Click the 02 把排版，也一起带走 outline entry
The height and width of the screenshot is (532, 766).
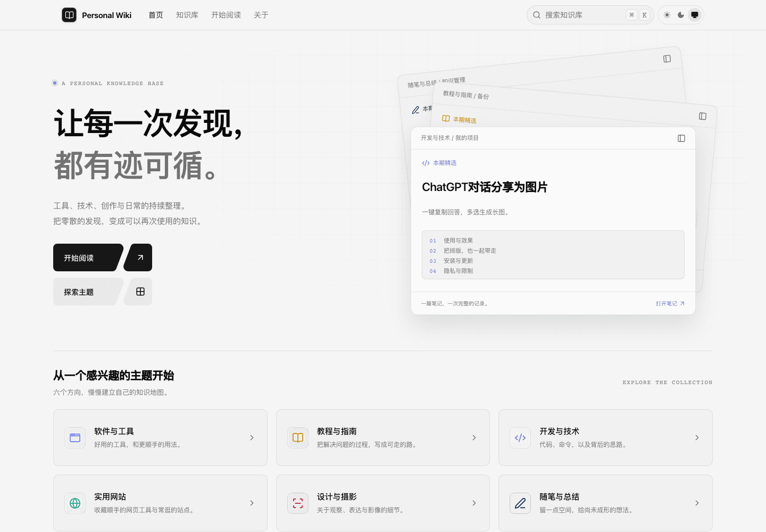463,251
